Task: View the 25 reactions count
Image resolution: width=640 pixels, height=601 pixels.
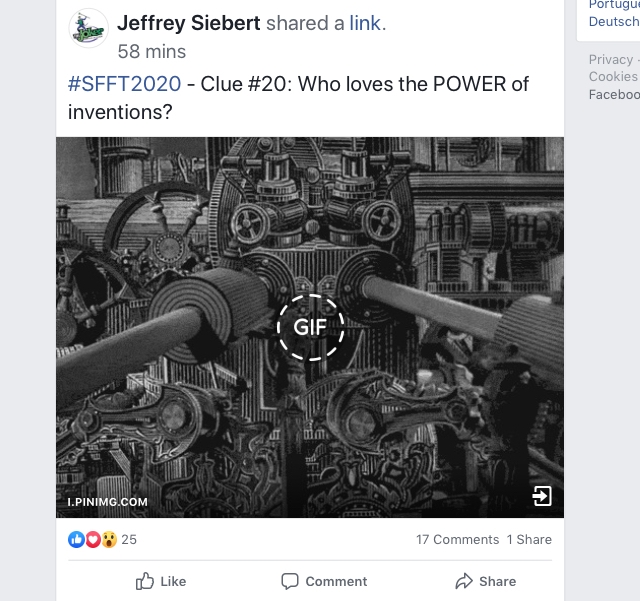Action: coord(129,539)
